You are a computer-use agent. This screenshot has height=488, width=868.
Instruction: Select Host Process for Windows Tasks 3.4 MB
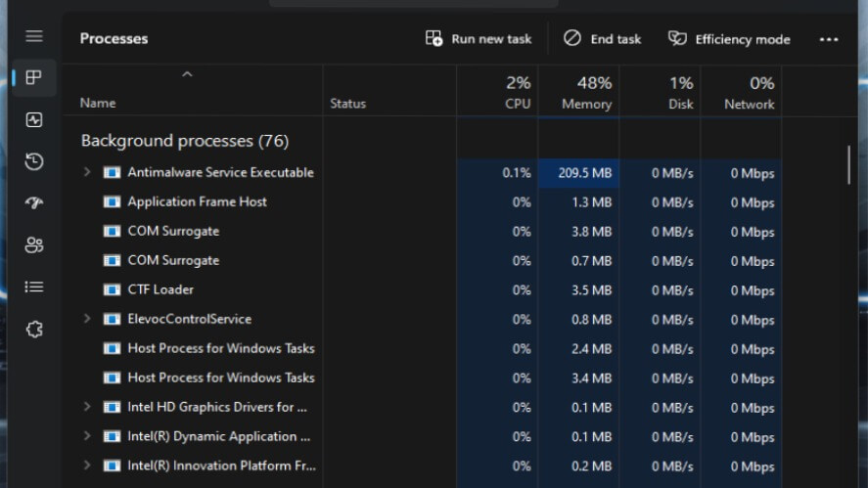pos(422,377)
